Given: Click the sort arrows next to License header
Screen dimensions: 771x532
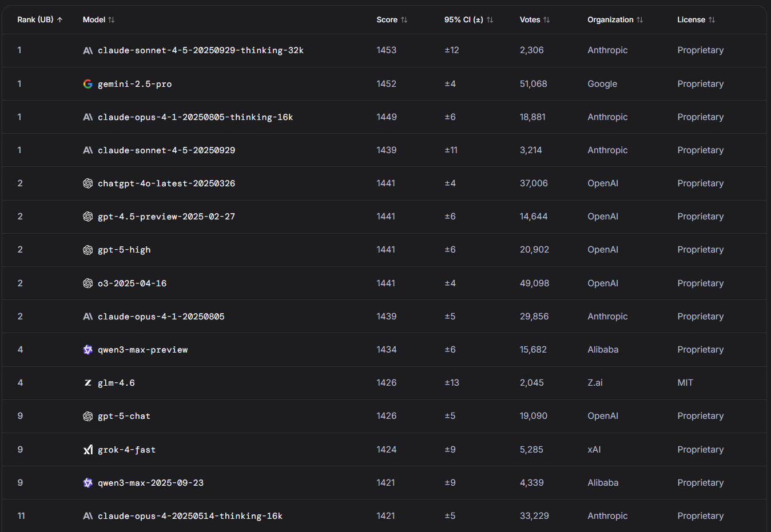Looking at the screenshot, I should coord(712,19).
